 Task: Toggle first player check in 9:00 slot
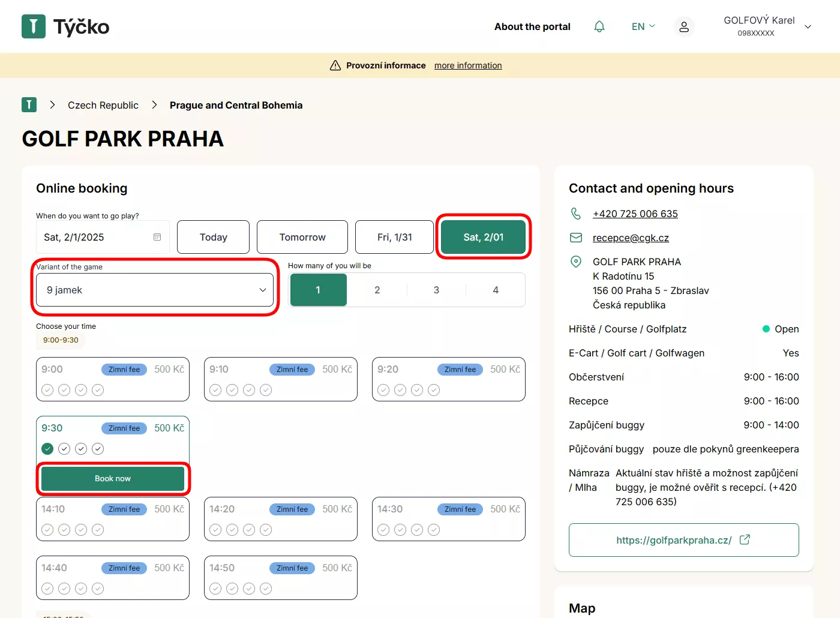coord(47,390)
